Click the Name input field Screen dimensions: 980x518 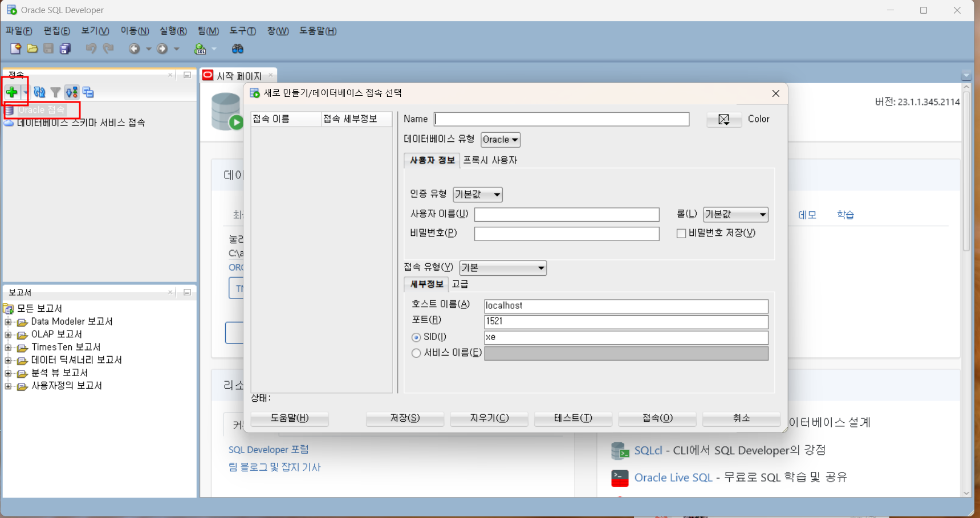pyautogui.click(x=562, y=119)
